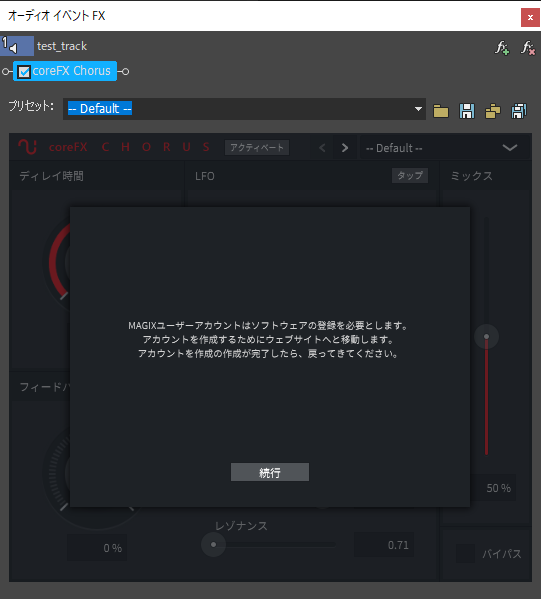
Task: Go to previous preset with left arrow
Action: [x=322, y=148]
